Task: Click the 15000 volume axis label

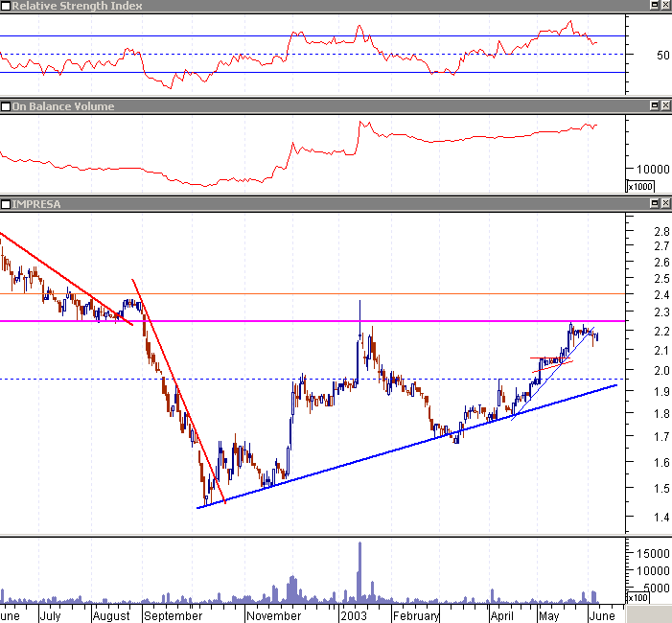Action: (653, 554)
